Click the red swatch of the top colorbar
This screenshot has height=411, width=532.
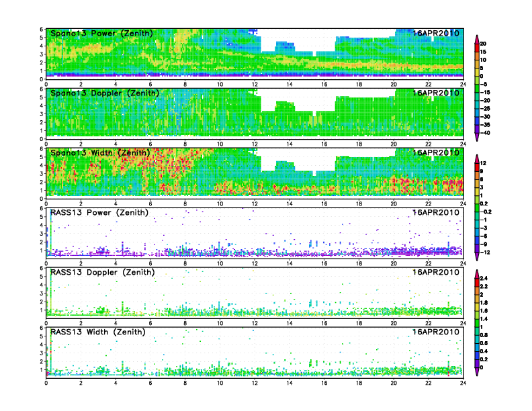(477, 48)
